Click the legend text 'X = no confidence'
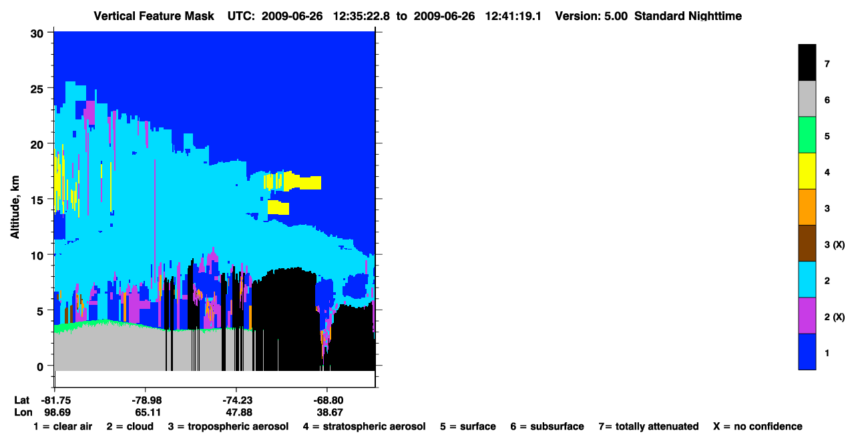This screenshot has height=445, width=868. click(x=758, y=426)
